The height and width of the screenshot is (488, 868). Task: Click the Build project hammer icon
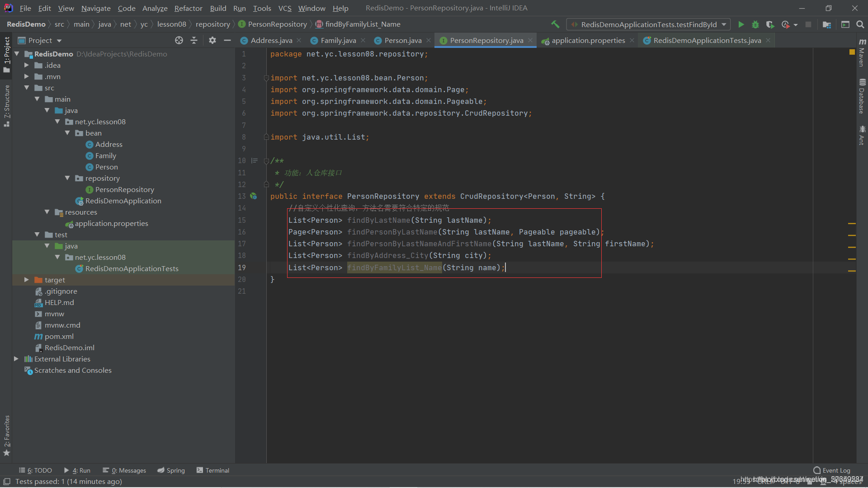555,24
